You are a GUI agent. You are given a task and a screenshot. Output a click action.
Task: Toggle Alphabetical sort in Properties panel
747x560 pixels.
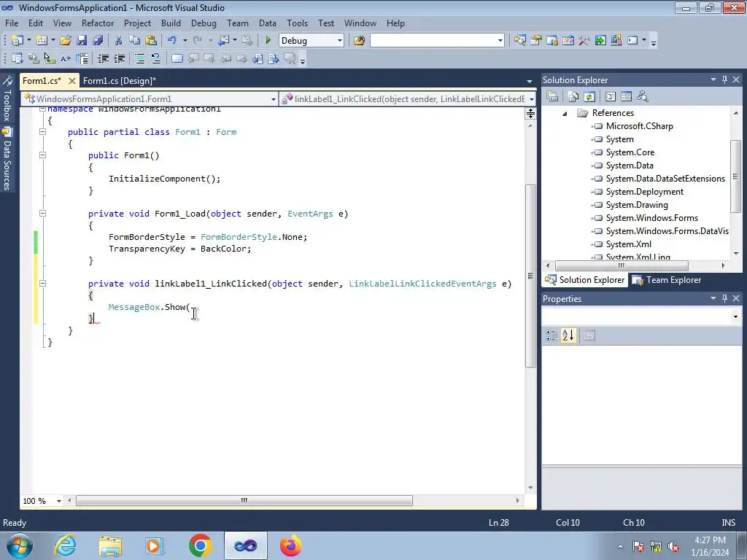coord(568,335)
